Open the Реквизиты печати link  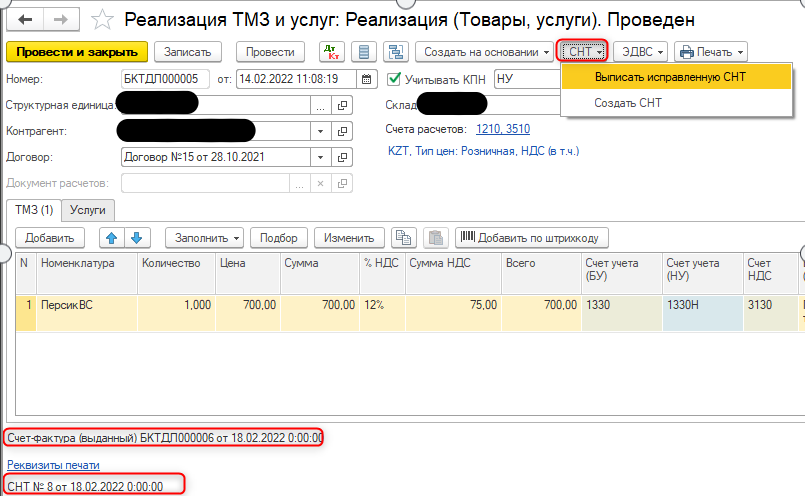[x=53, y=465]
